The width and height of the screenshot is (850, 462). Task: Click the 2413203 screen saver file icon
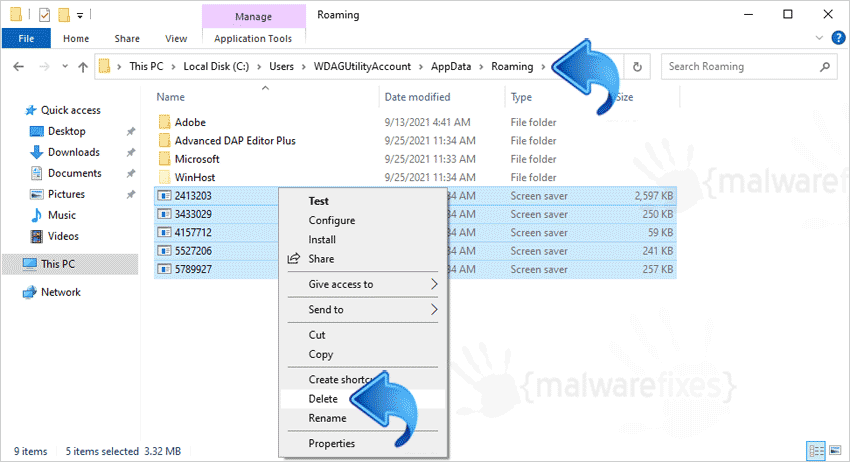pyautogui.click(x=164, y=196)
